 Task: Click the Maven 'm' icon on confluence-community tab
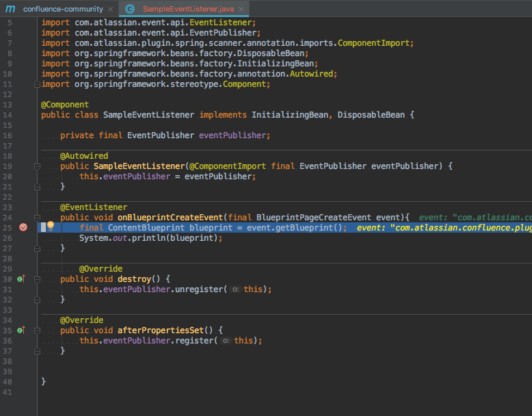tap(10, 9)
